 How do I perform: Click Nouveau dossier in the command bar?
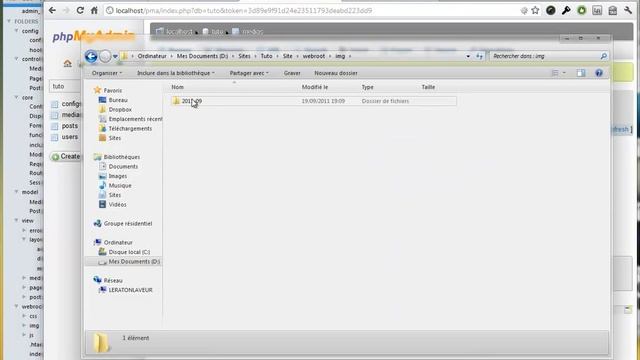[x=336, y=73]
